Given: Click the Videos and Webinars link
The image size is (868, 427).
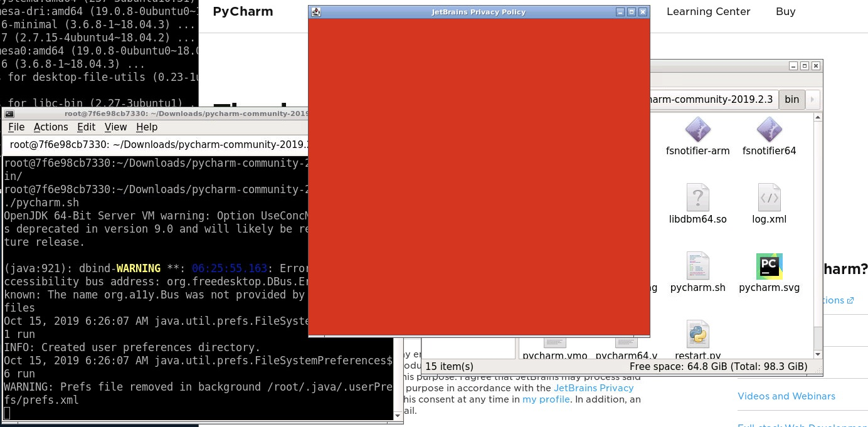Looking at the screenshot, I should tap(786, 396).
